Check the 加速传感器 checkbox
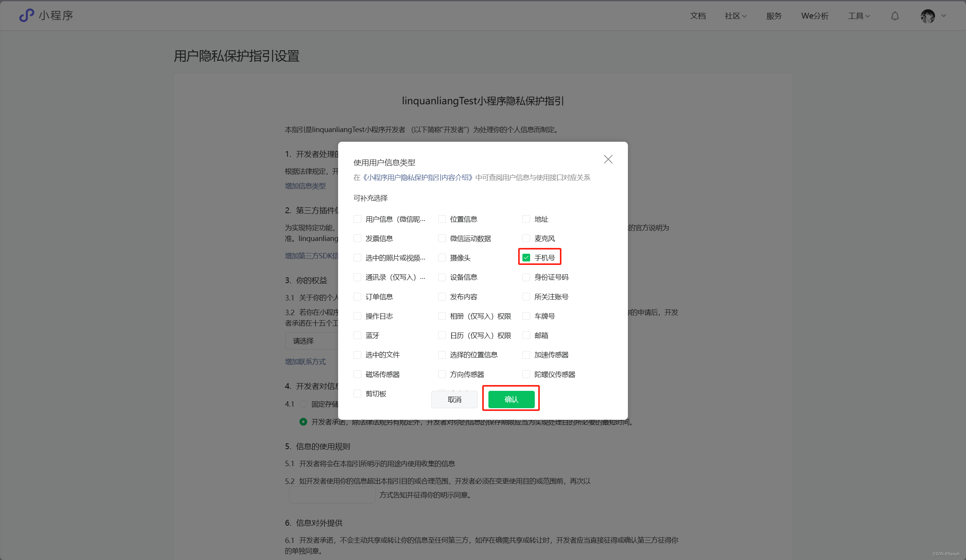The height and width of the screenshot is (560, 966). [526, 355]
